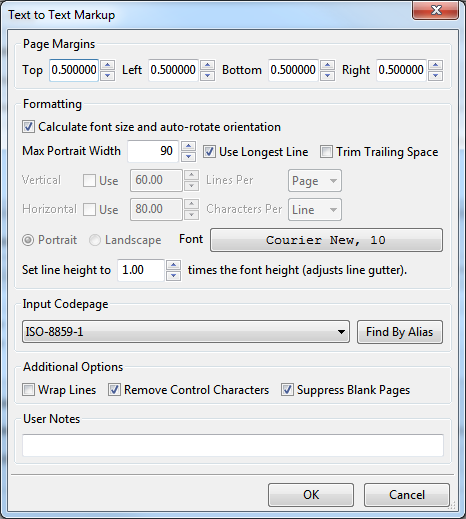Increase the Top margin with up arrow
This screenshot has height=519, width=466.
point(107,65)
